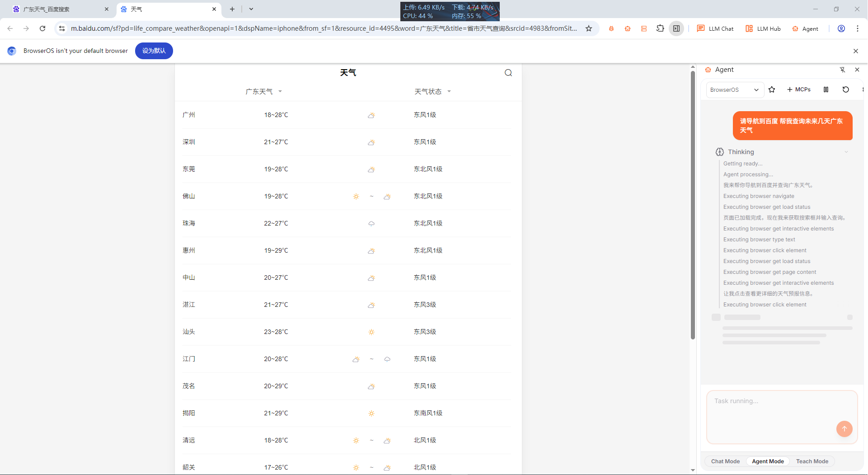868x475 pixels.
Task: Open the 广州 city weather link
Action: click(x=189, y=115)
